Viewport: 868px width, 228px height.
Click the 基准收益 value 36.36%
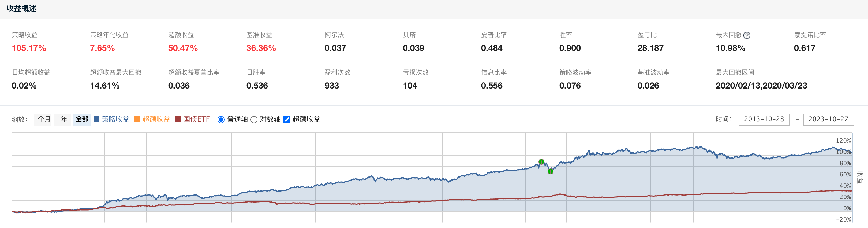[261, 48]
